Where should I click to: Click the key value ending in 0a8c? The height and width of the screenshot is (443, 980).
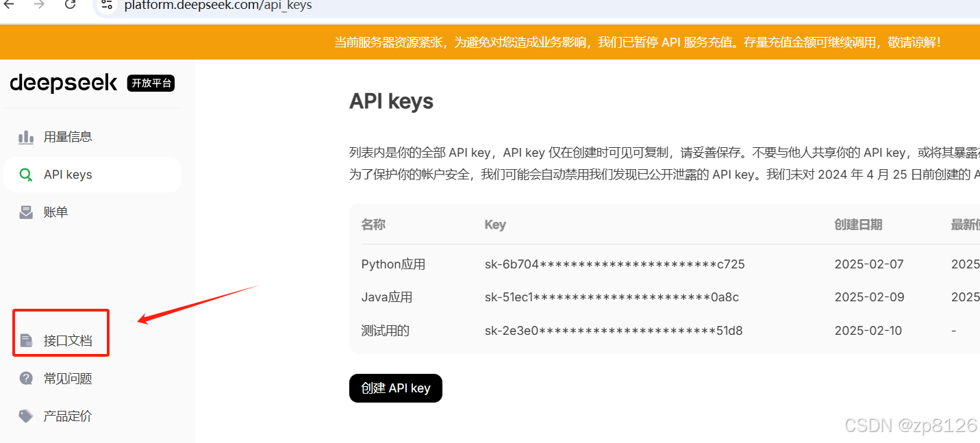point(612,297)
